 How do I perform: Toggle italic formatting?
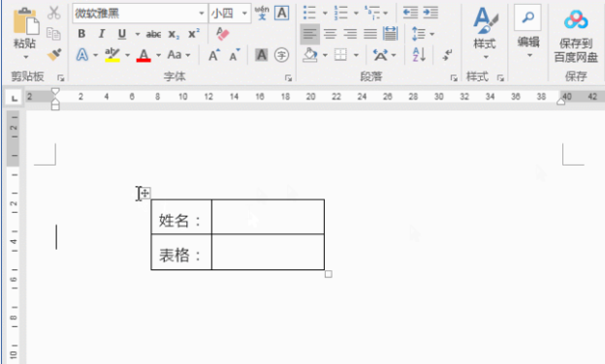pos(101,34)
